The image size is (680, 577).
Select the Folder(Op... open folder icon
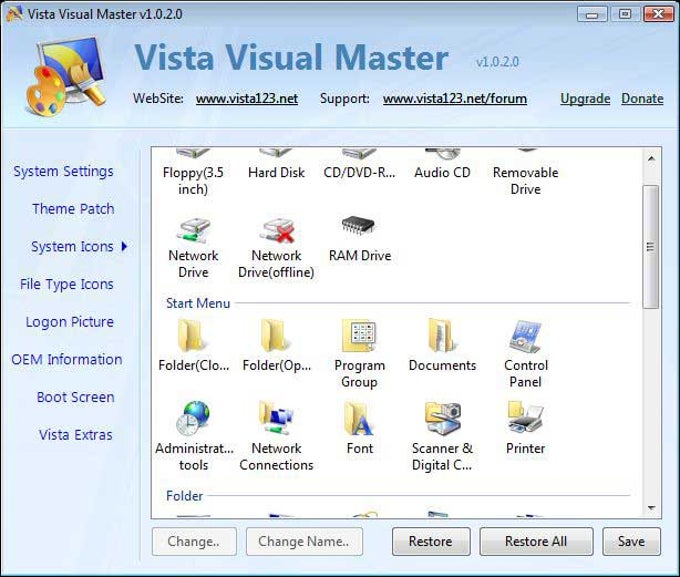point(274,335)
